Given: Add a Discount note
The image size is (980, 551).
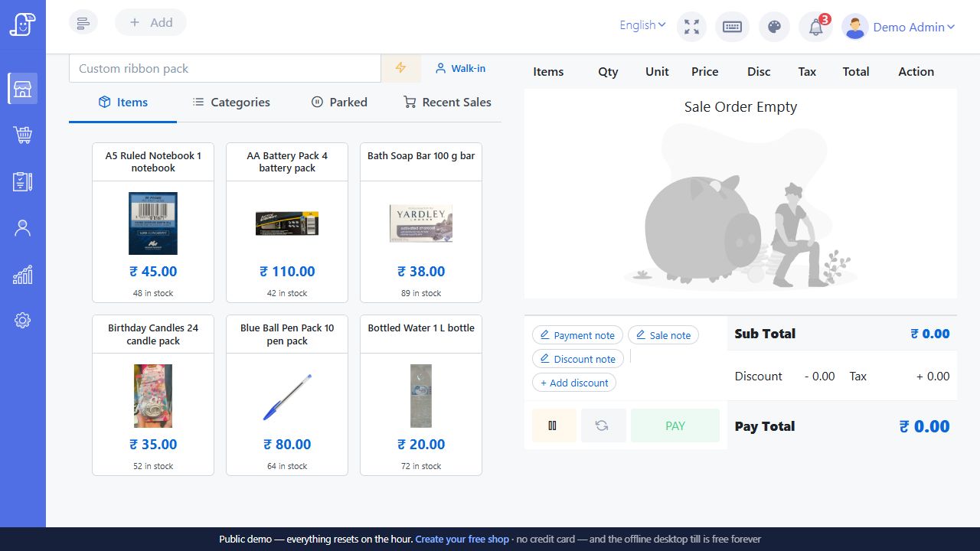Looking at the screenshot, I should pos(578,359).
